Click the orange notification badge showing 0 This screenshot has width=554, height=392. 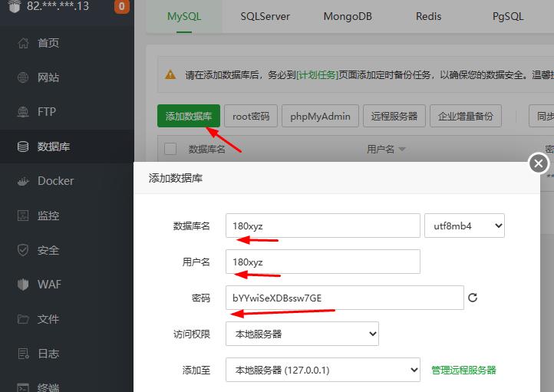coord(121,6)
